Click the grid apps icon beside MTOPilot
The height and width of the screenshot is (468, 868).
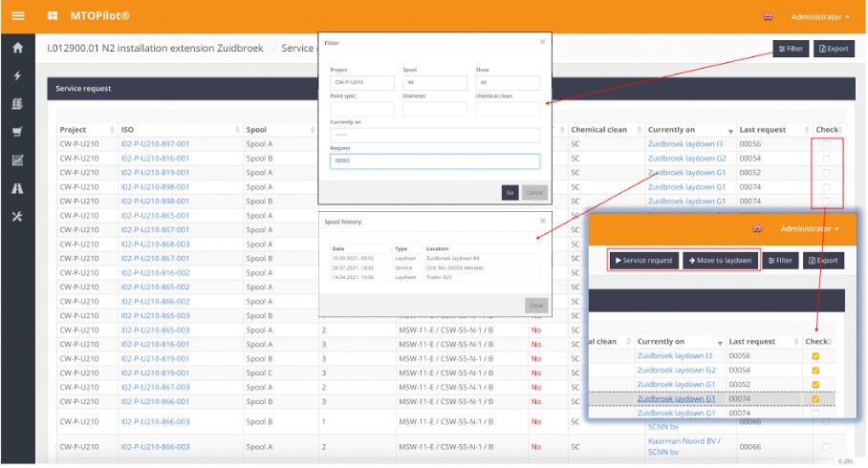pos(51,16)
